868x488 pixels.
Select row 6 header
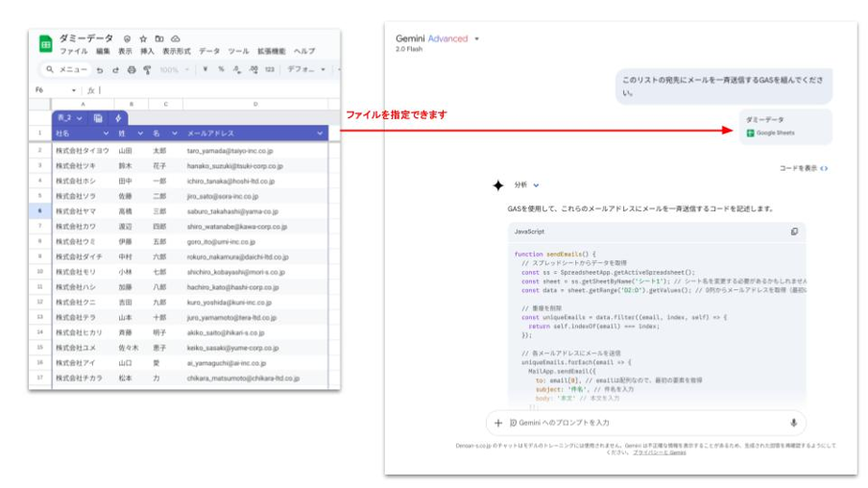pyautogui.click(x=40, y=211)
